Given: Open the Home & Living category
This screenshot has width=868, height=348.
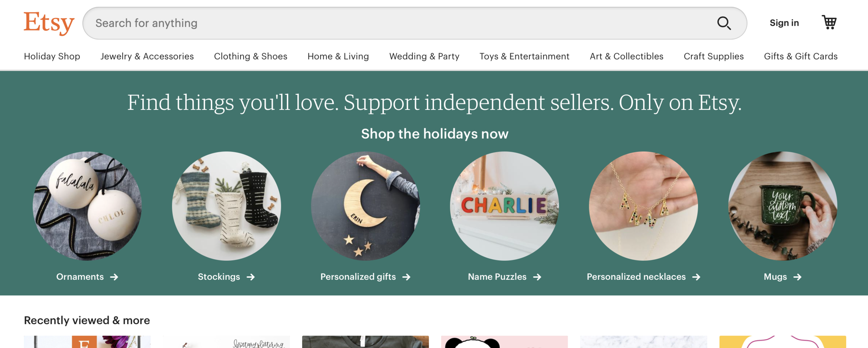Looking at the screenshot, I should (x=338, y=56).
